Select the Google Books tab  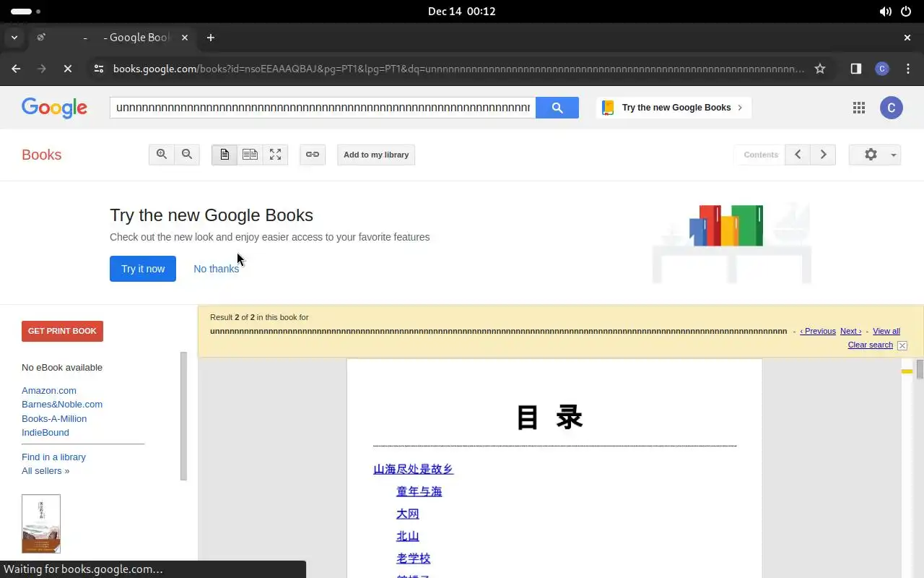click(112, 38)
